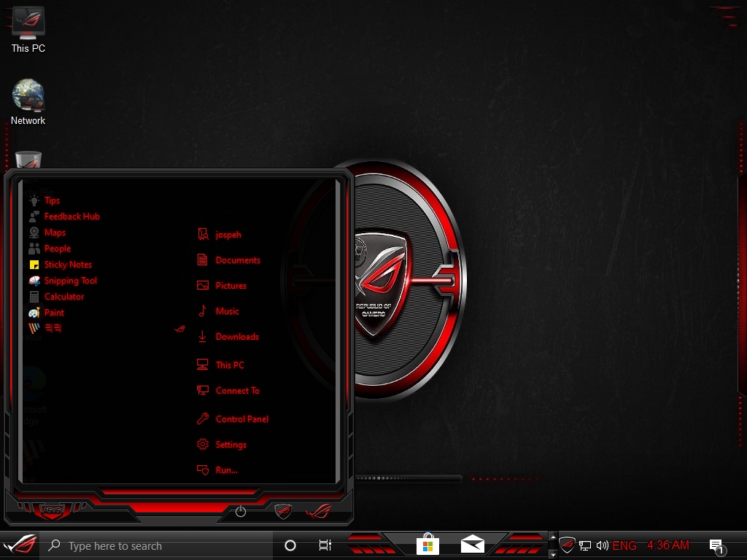This screenshot has width=747, height=560.
Task: Open Snipping Tool from the start menu
Action: tap(70, 281)
